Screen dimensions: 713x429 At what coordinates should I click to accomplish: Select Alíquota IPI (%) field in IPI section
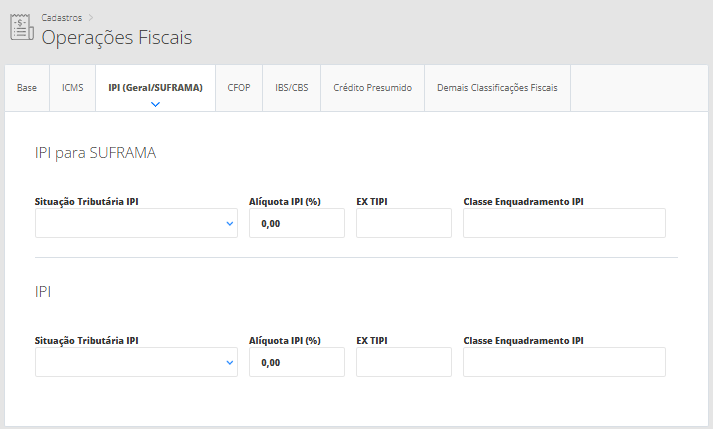click(296, 362)
